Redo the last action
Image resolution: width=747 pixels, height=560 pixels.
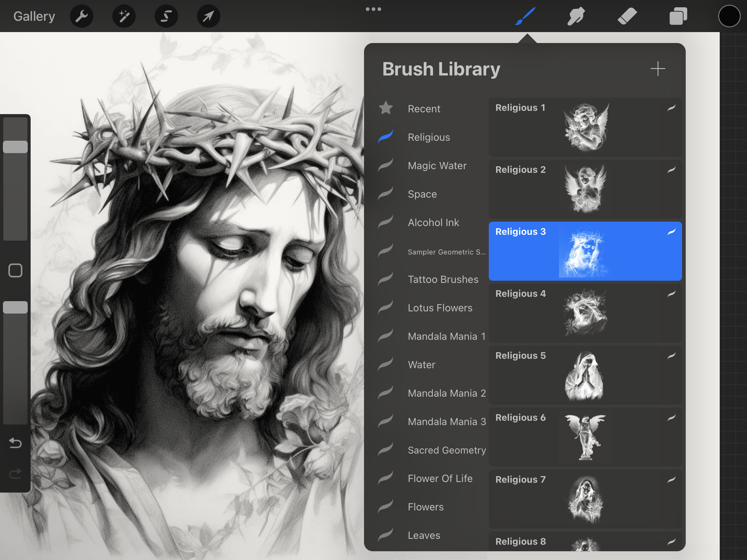point(15,474)
